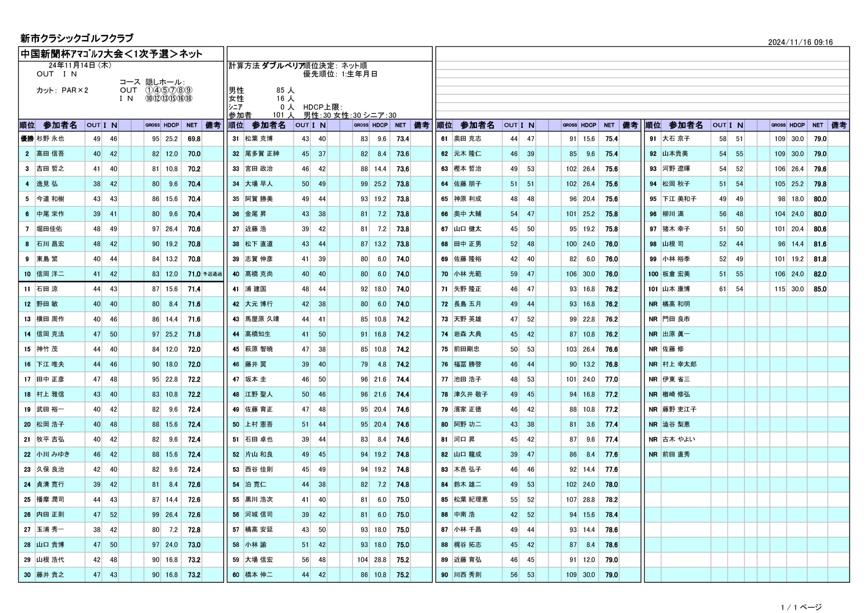This screenshot has width=868, height=613.
Task: Click the name 橋本 伸二 at rank 60
Action: [259, 575]
